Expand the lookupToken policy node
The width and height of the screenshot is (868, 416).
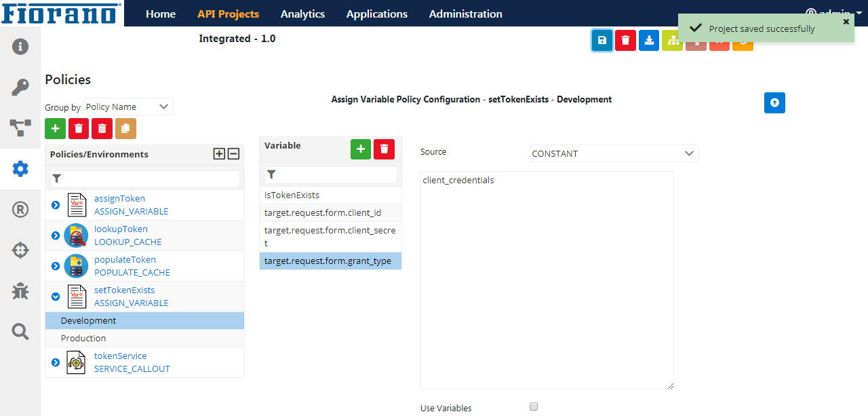point(56,235)
